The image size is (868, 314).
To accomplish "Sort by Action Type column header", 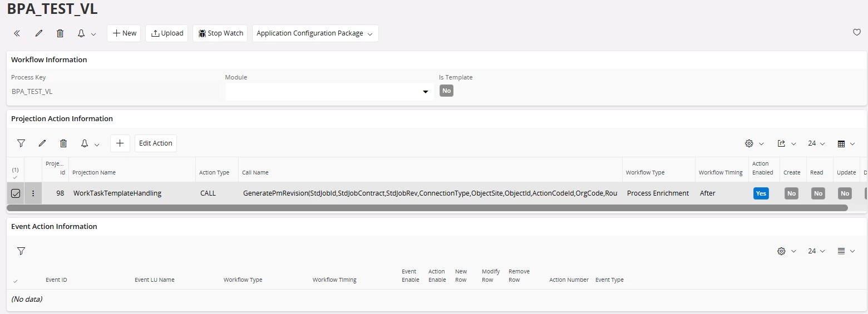I will tap(214, 173).
